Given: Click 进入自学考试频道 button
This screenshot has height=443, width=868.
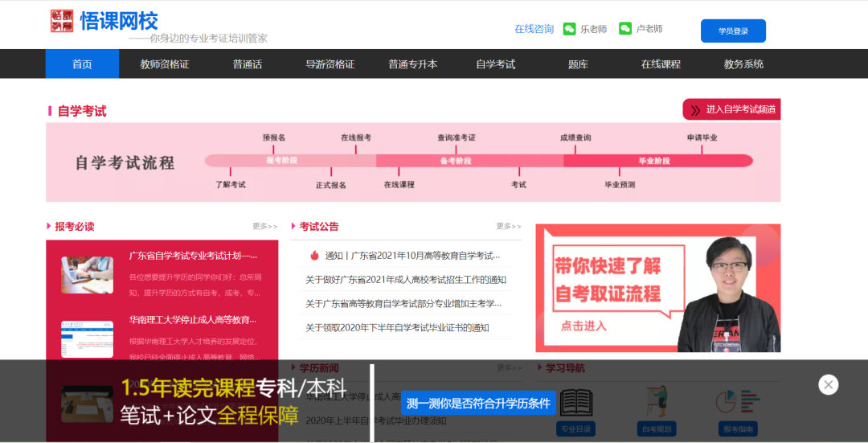Looking at the screenshot, I should (x=731, y=109).
